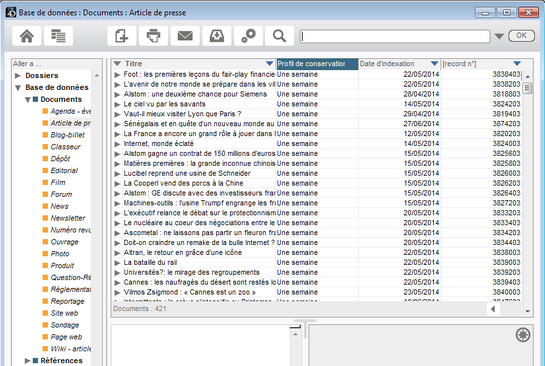Click the orange square beside Forum

[x=45, y=194]
